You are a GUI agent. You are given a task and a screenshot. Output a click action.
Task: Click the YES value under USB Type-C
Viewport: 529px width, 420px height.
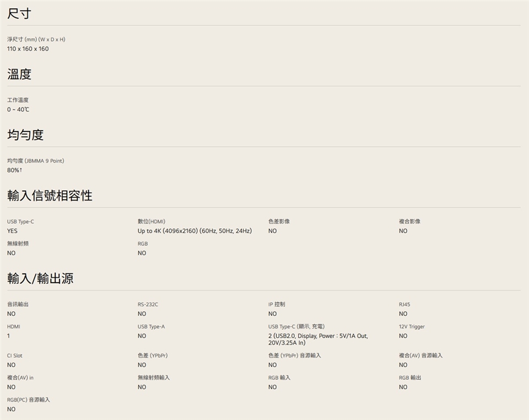tap(13, 231)
